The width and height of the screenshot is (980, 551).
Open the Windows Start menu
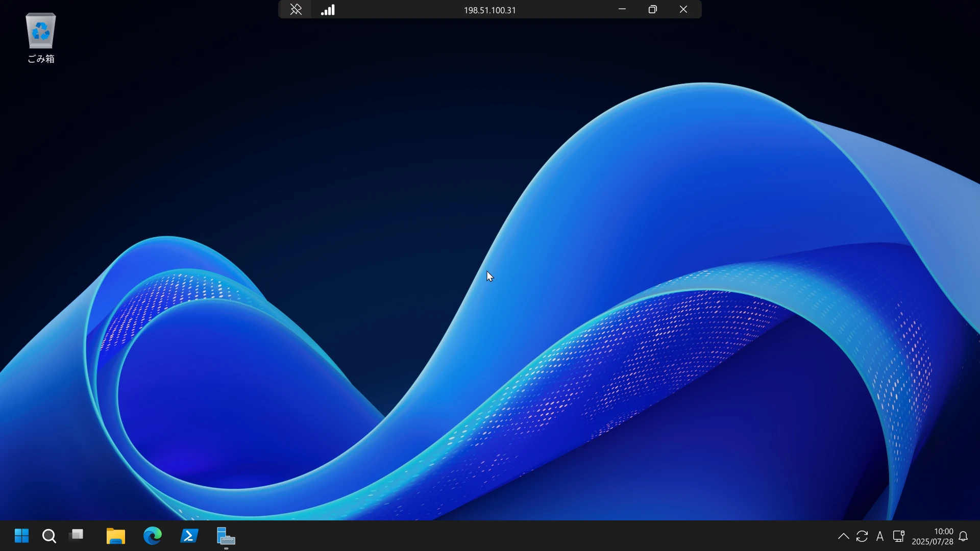[21, 536]
